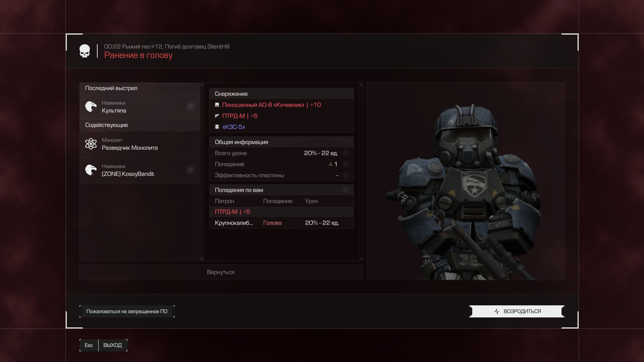Click help icon for Эффективность пластины

[346, 175]
